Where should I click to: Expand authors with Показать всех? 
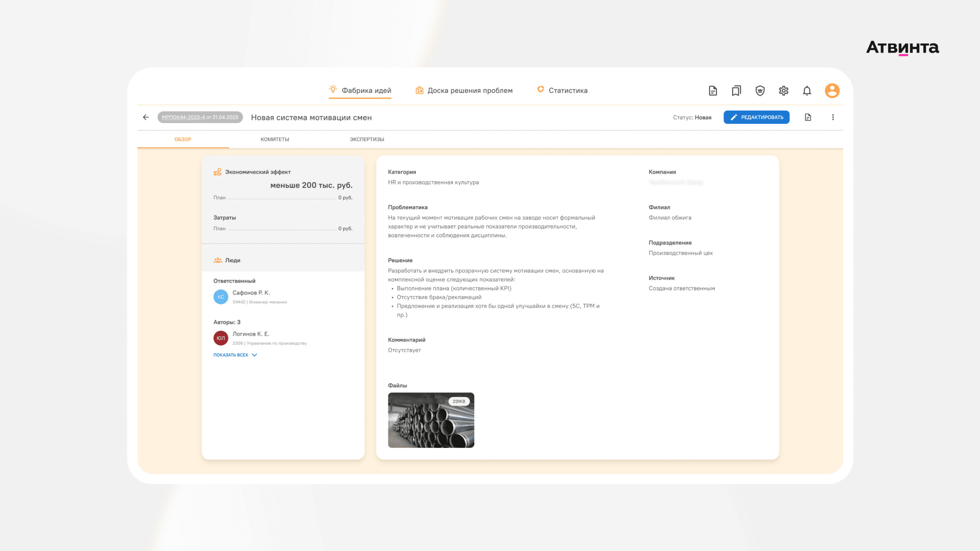tap(230, 355)
